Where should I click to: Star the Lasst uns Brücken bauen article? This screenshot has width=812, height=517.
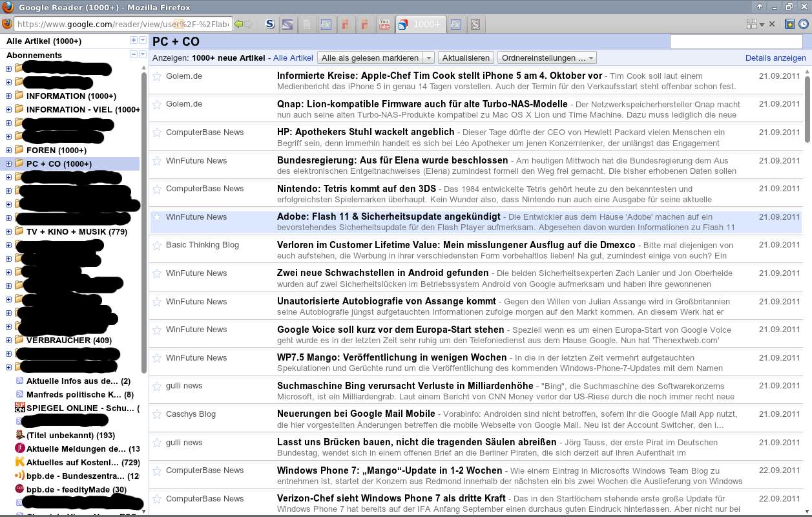tap(156, 443)
